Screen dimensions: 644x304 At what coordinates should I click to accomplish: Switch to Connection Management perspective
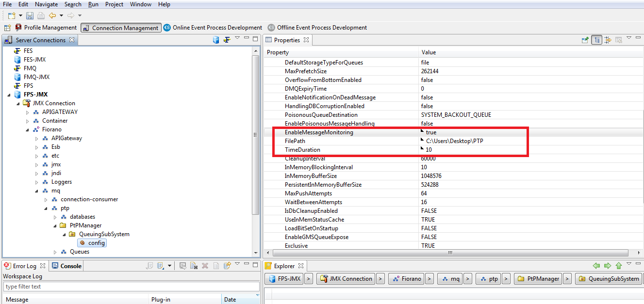pos(120,28)
